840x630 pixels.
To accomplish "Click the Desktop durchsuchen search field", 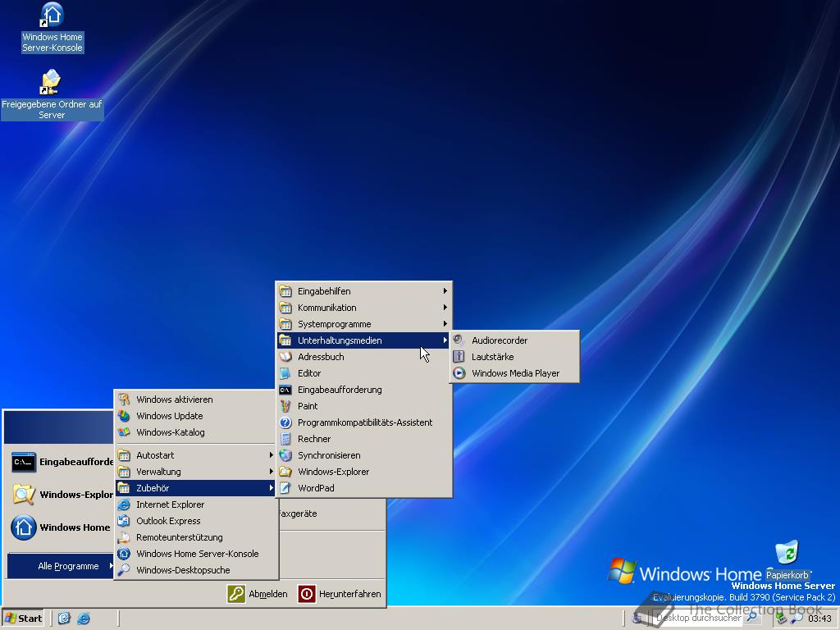I will (699, 618).
